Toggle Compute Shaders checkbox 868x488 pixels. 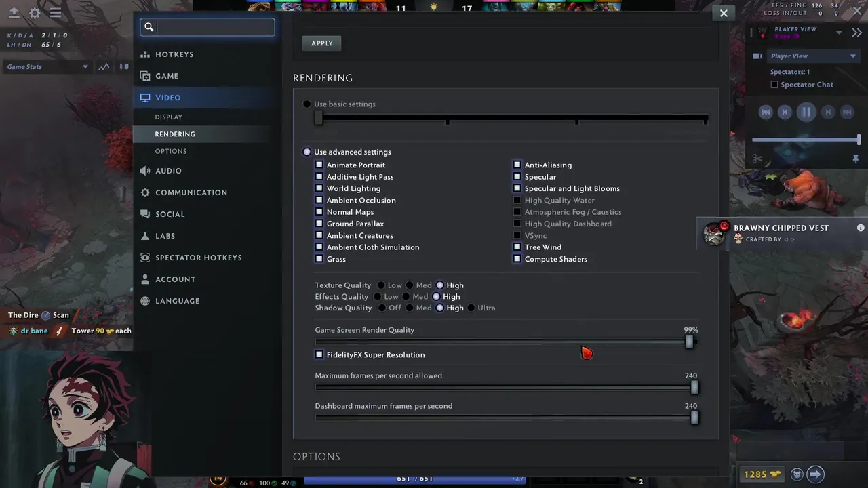517,259
